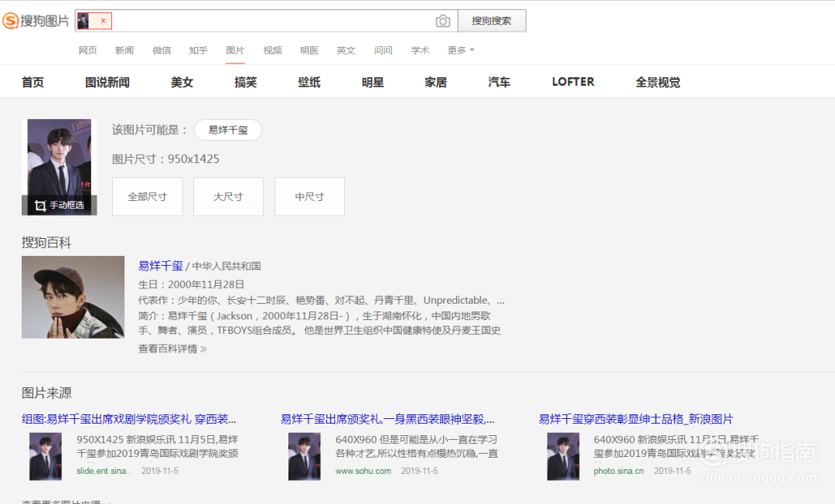
Task: Switch to the 新闻 tab
Action: coord(124,50)
